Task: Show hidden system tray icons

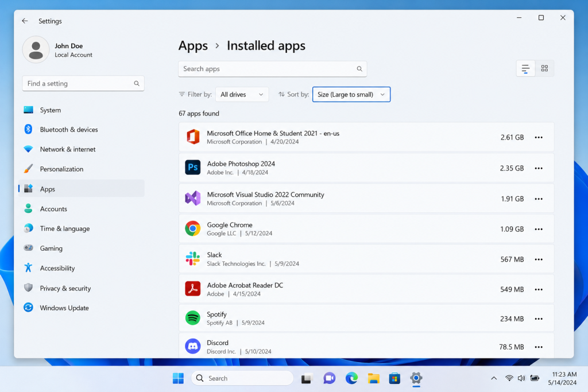Action: click(494, 378)
